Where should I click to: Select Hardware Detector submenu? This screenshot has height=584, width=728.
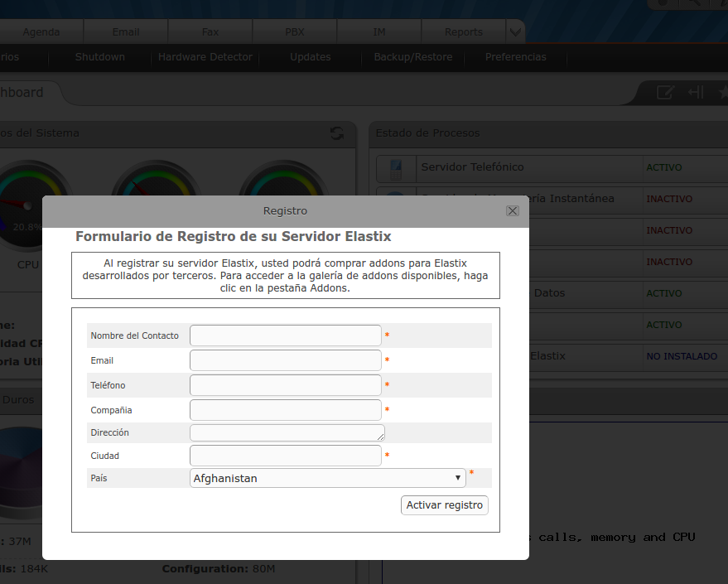point(205,57)
